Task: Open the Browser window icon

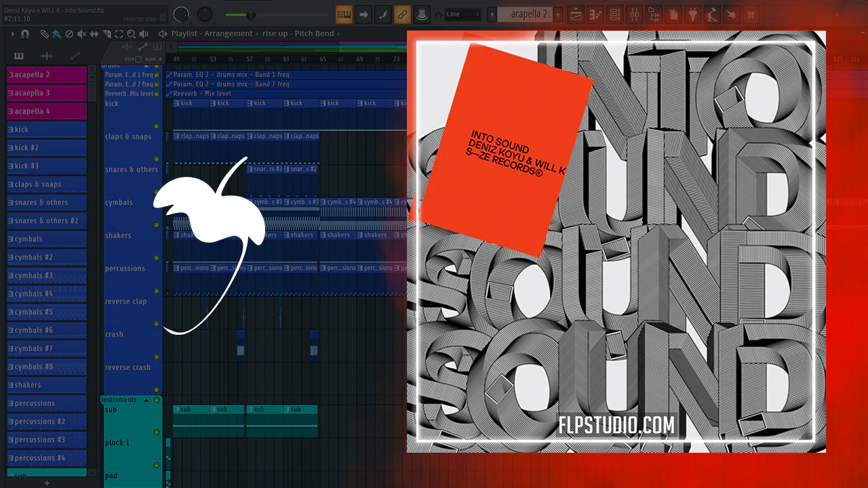Action: pyautogui.click(x=654, y=14)
